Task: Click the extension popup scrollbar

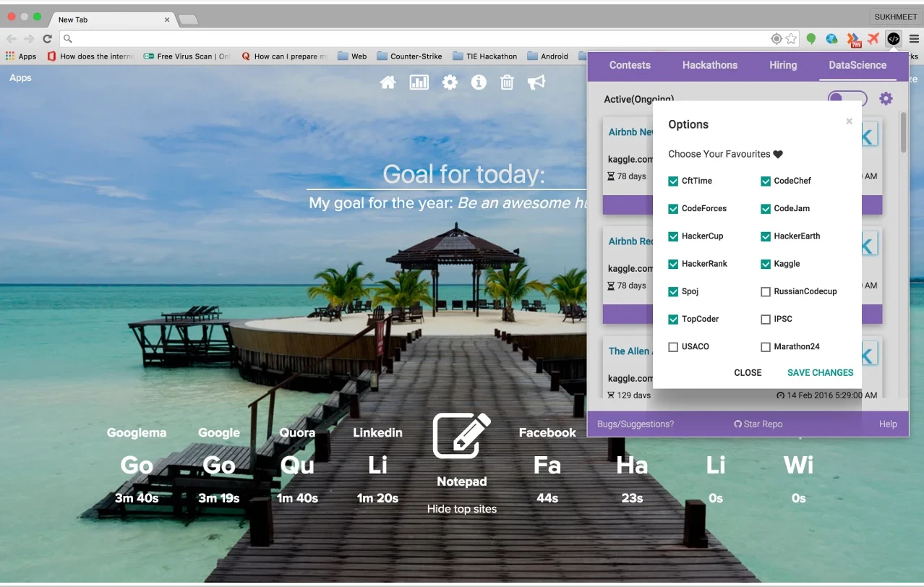Action: [x=903, y=132]
